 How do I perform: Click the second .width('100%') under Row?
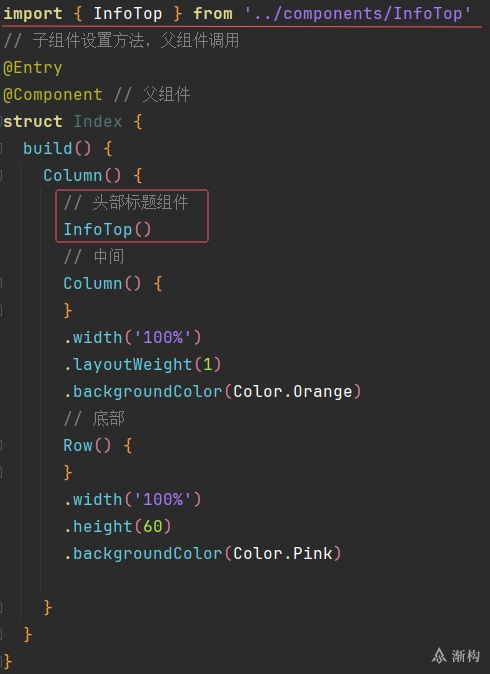point(132,499)
